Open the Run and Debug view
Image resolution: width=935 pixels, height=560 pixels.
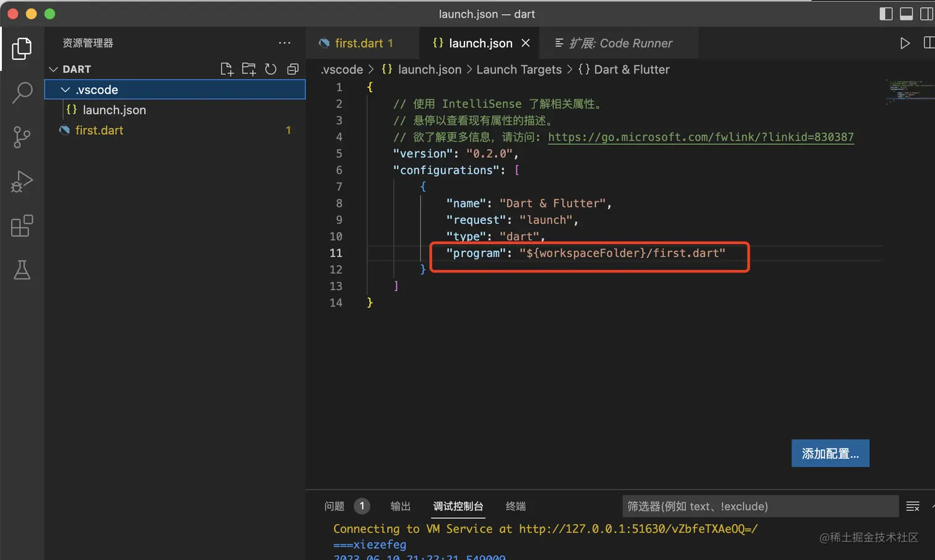pyautogui.click(x=22, y=182)
